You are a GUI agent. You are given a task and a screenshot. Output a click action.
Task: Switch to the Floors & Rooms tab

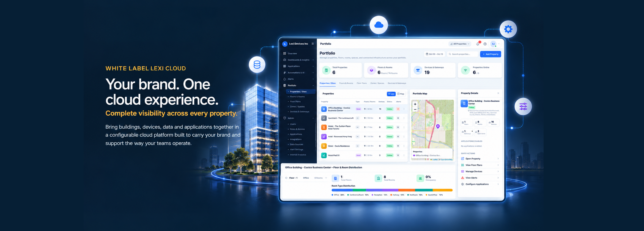point(346,83)
